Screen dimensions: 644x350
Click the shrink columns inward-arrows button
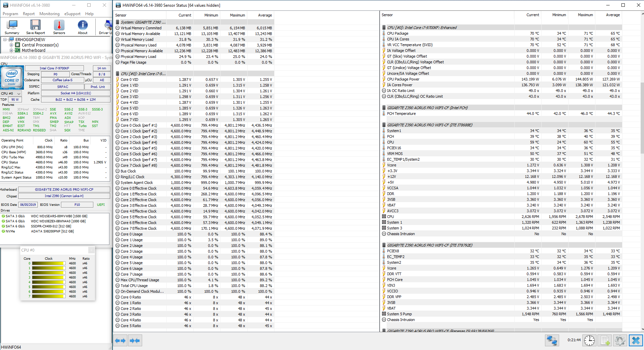point(135,341)
